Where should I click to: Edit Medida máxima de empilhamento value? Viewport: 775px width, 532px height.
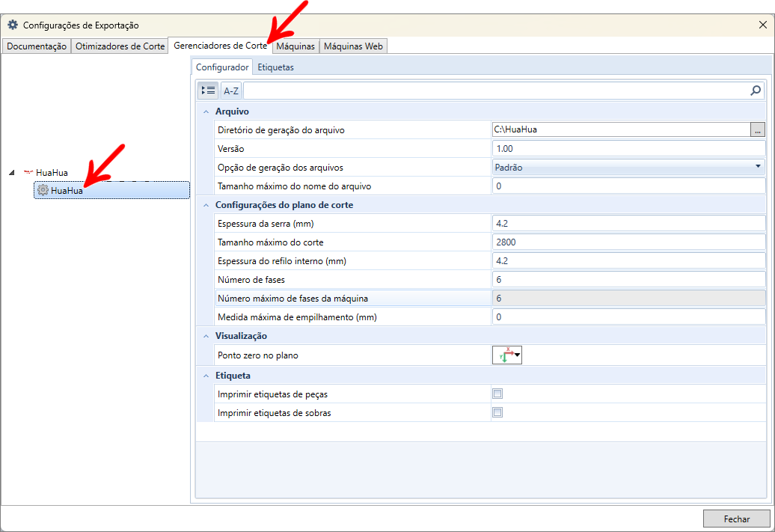click(x=628, y=317)
